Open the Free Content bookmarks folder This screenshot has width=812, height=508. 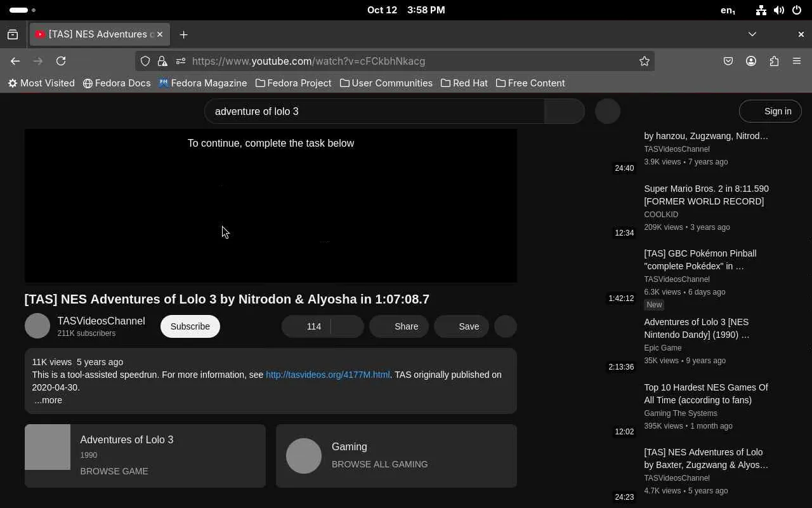(530, 83)
